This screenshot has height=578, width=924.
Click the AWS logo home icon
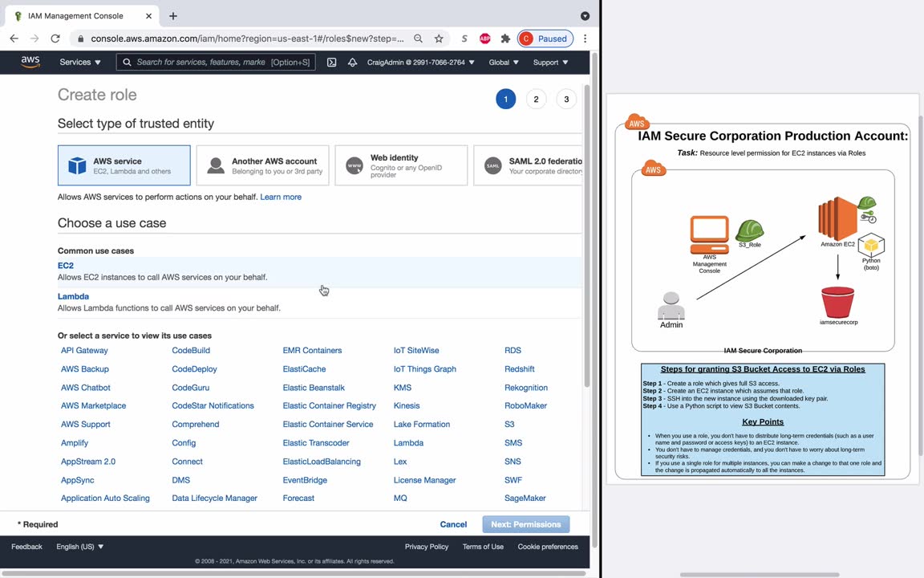click(30, 62)
